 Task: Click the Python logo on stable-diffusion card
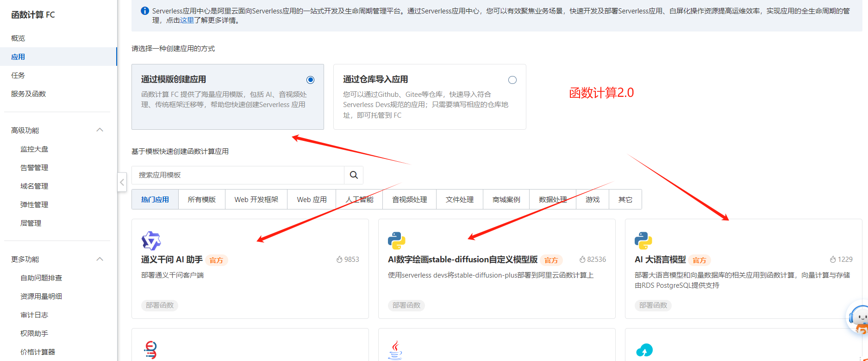(x=397, y=241)
